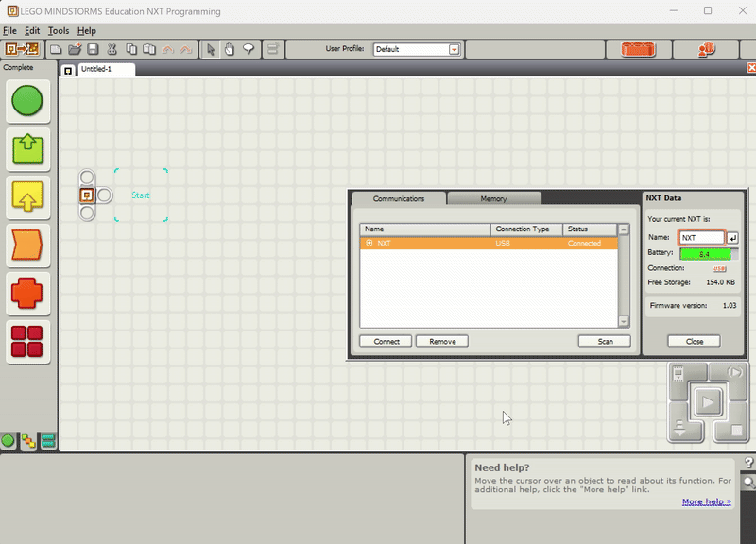The image size is (756, 544).
Task: Open the Action green block palette group
Action: tap(27, 149)
